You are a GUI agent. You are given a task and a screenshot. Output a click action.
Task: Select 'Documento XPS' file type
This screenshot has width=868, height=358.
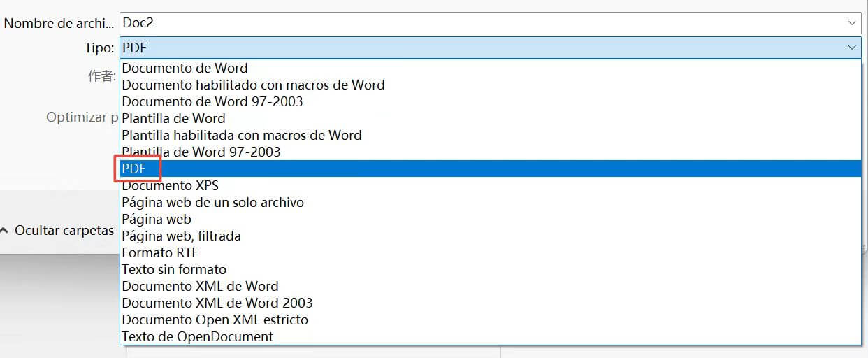(x=491, y=185)
